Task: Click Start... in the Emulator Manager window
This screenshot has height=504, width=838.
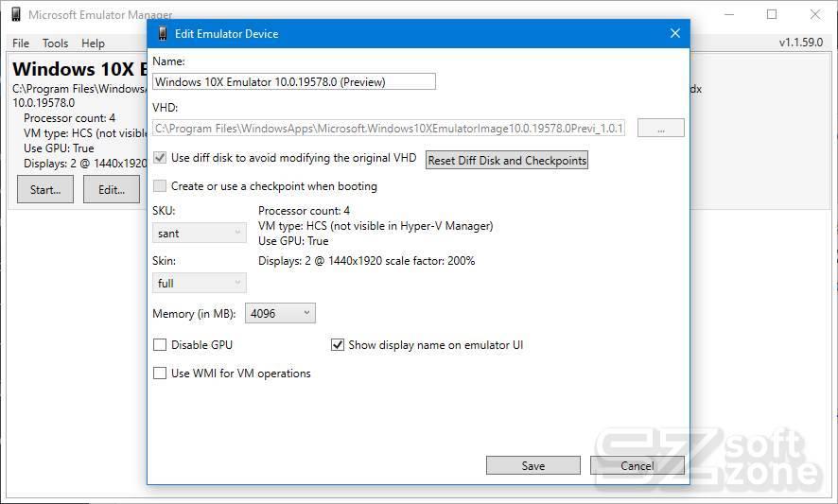Action: pyautogui.click(x=45, y=190)
